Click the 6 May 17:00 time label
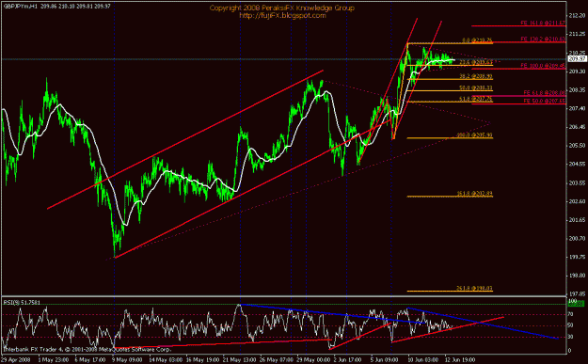588x364 pixels. coord(90,360)
